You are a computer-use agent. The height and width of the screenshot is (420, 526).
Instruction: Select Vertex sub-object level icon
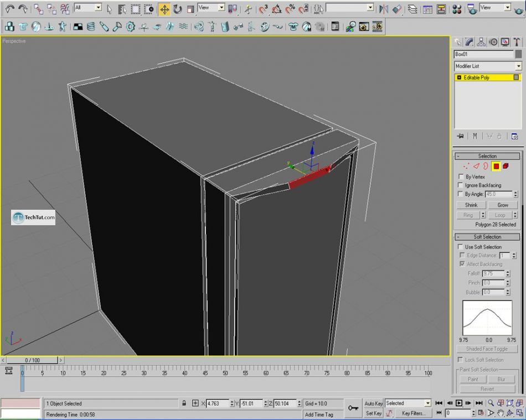click(466, 166)
